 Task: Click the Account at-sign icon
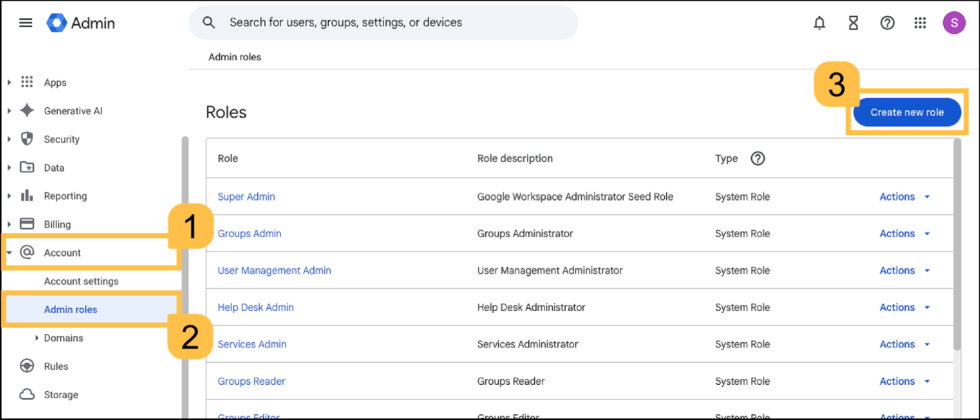pyautogui.click(x=27, y=252)
